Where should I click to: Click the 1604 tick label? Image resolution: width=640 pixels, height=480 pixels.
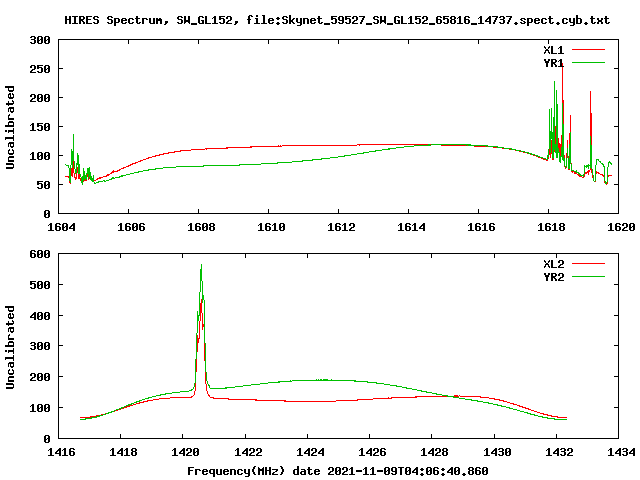[61, 227]
